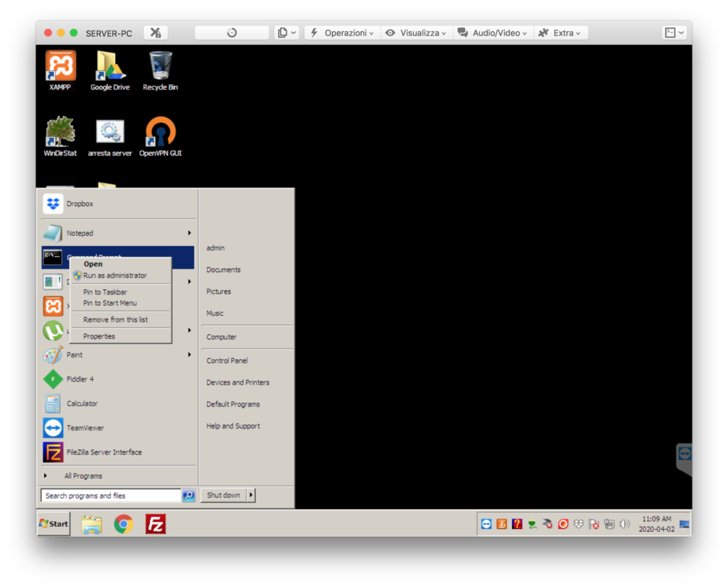Screen dimensions: 728x588
Task: Click the Dropbox tray icon
Action: coord(579,525)
